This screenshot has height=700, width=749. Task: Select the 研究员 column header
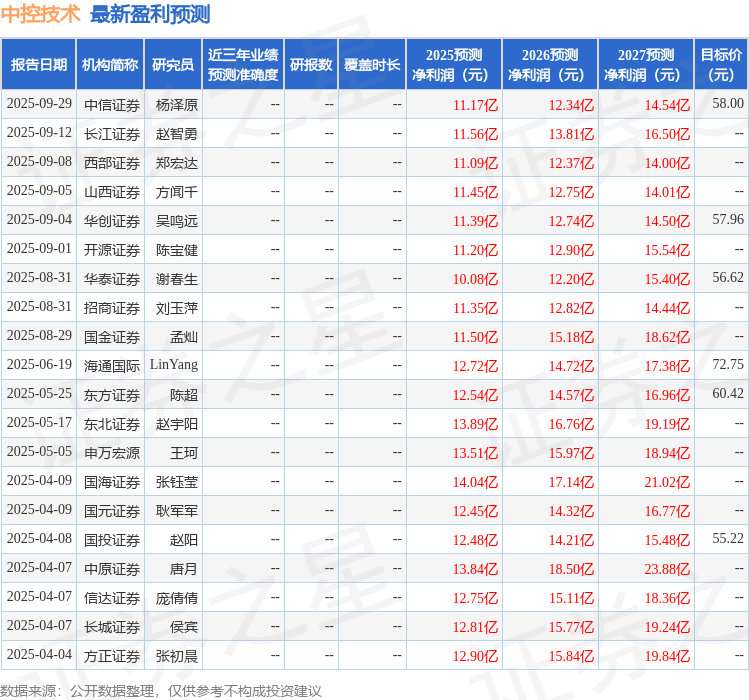172,65
